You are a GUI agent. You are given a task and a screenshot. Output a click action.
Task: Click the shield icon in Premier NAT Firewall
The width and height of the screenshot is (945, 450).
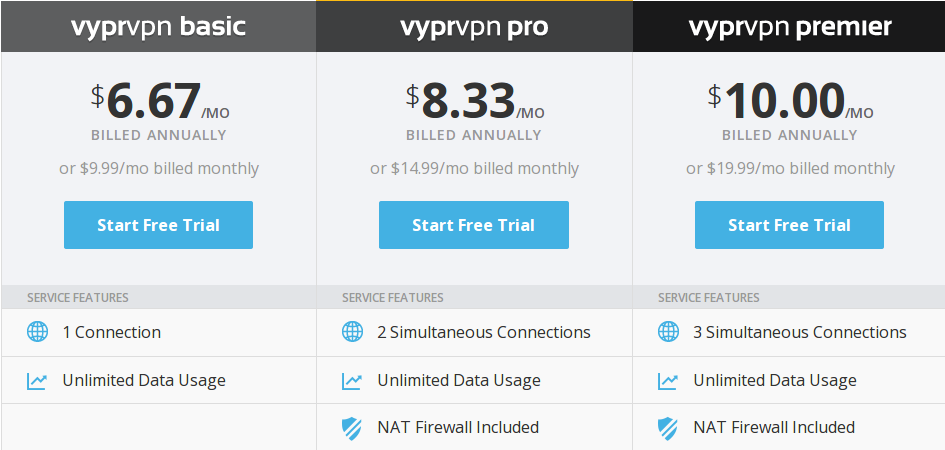click(x=668, y=428)
